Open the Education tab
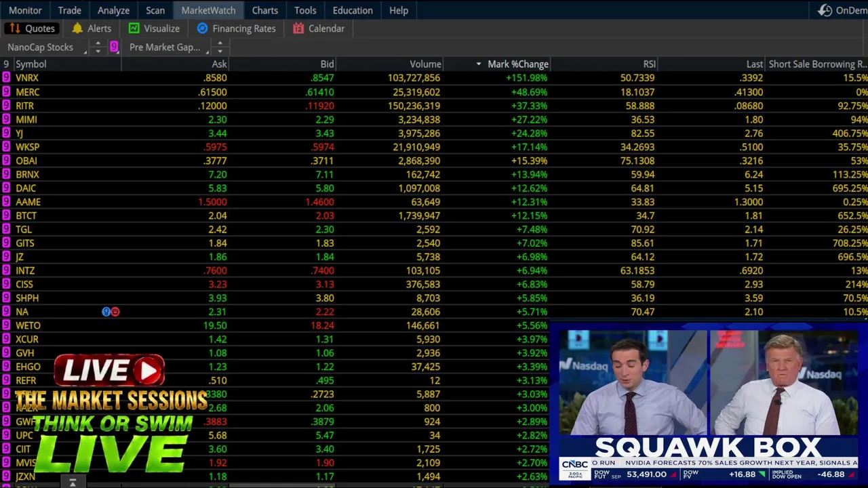This screenshot has width=868, height=488. (x=353, y=10)
